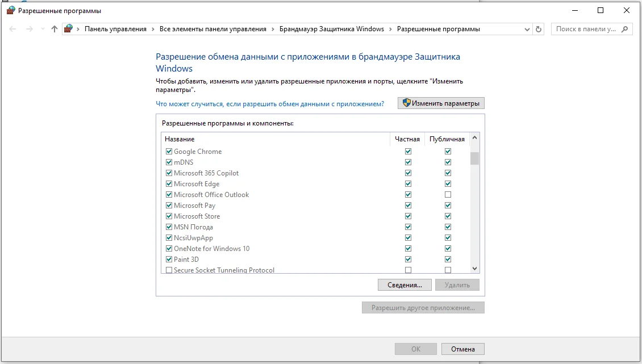The height and width of the screenshot is (364, 642).
Task: Uncheck the Google Chrome name checkbox
Action: [169, 152]
